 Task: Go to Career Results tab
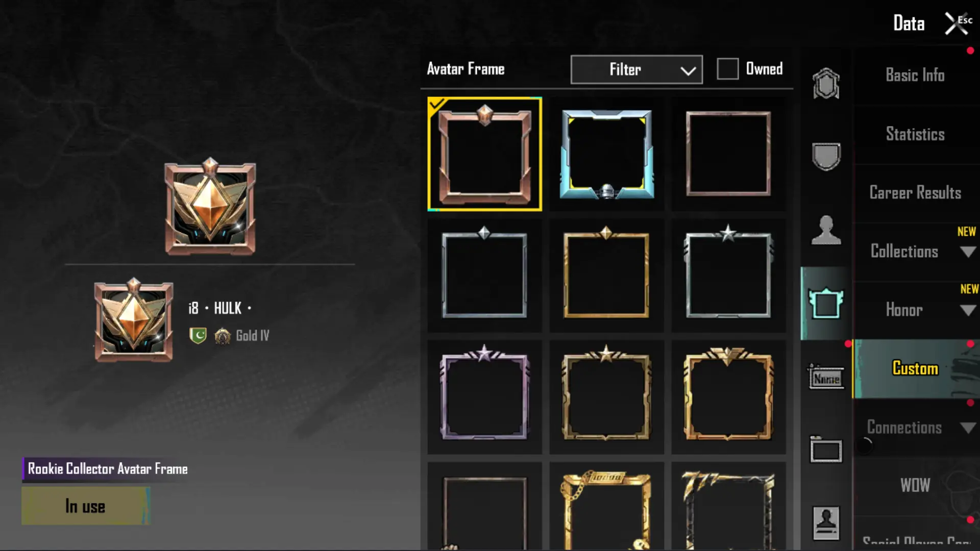pyautogui.click(x=915, y=193)
